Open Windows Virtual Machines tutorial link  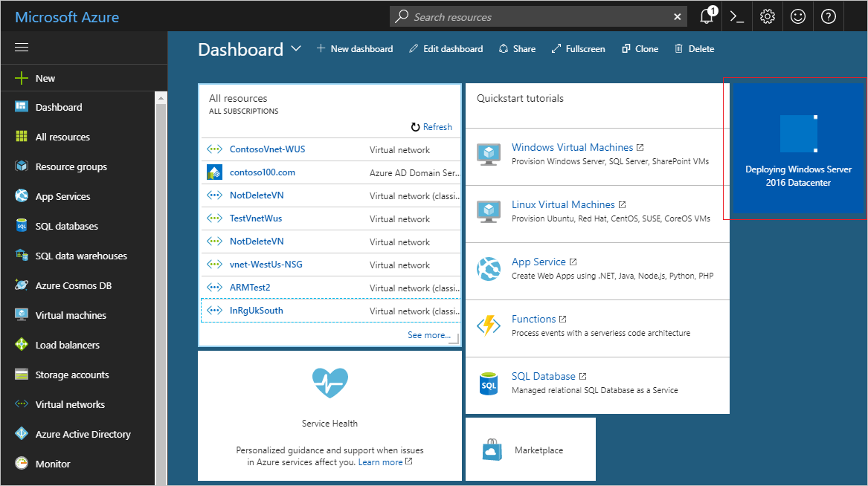tap(573, 147)
